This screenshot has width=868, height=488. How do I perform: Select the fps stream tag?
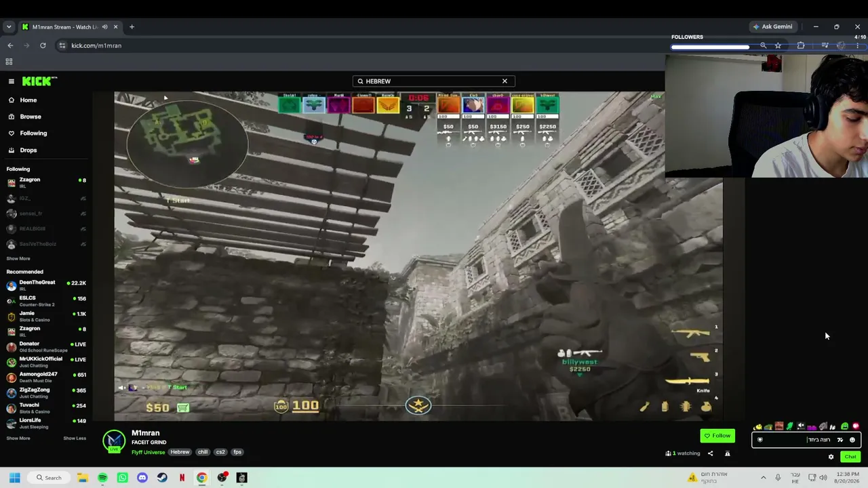[x=237, y=452]
